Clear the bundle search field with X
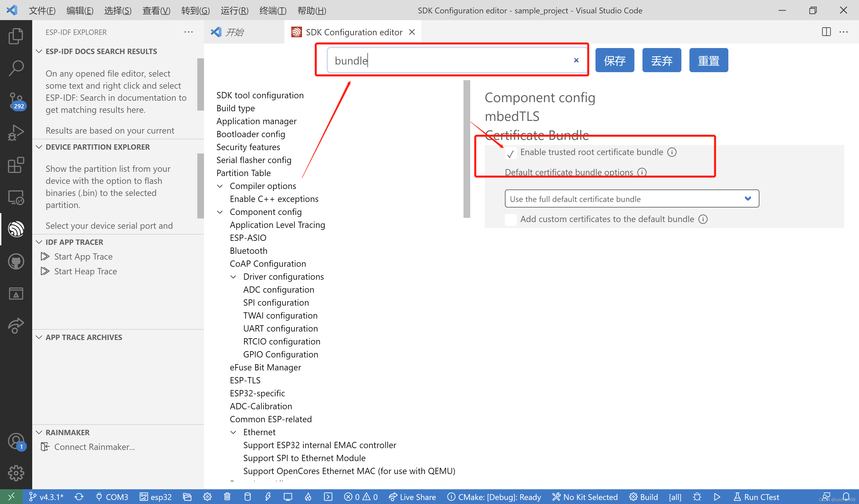This screenshot has width=859, height=504. (x=576, y=60)
